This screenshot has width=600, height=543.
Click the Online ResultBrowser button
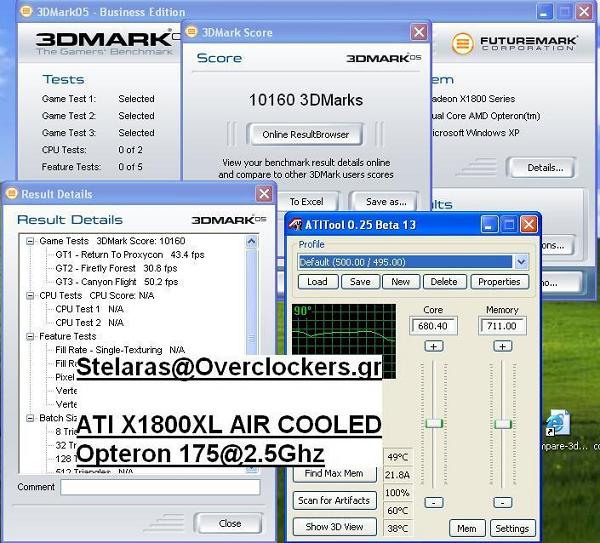point(305,134)
